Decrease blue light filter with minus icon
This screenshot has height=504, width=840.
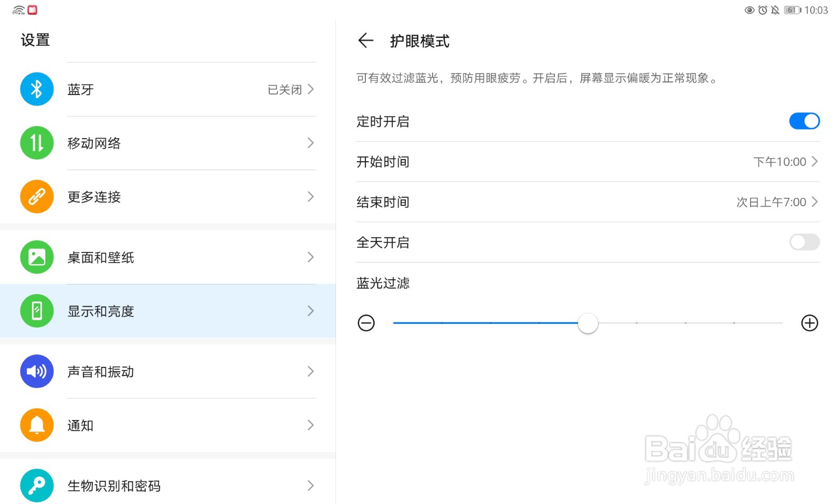point(366,323)
